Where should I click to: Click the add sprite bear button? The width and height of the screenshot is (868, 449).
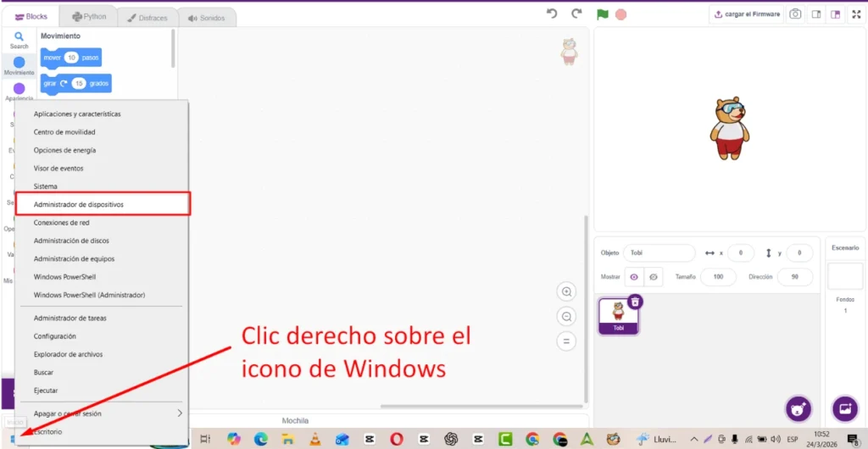pos(797,408)
